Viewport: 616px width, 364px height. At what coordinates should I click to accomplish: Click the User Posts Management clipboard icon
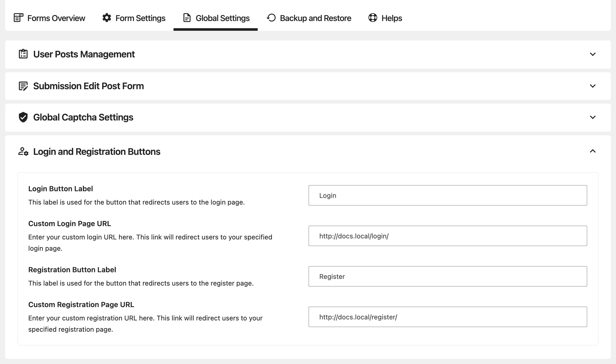(x=23, y=54)
